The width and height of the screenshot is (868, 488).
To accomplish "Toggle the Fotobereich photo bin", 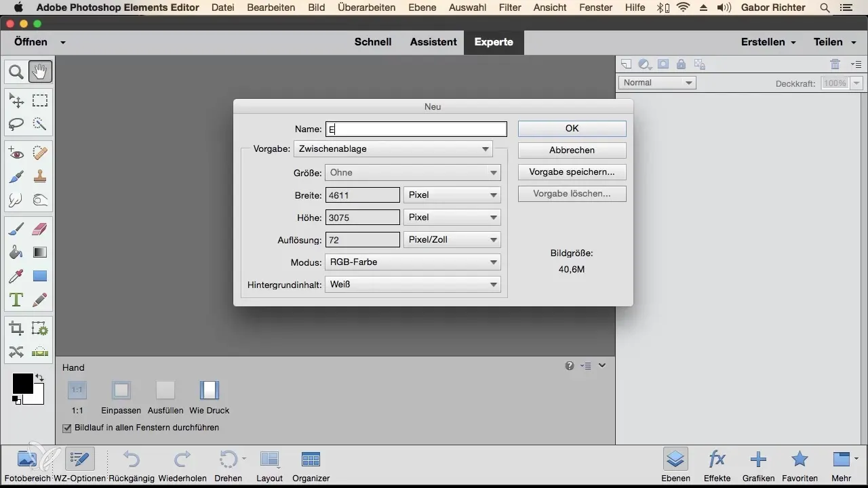I will (x=27, y=465).
